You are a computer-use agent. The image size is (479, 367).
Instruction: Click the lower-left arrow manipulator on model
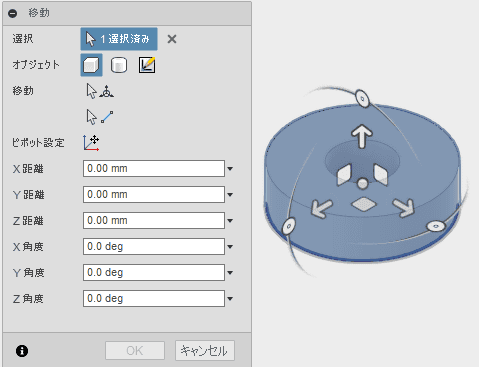click(322, 208)
